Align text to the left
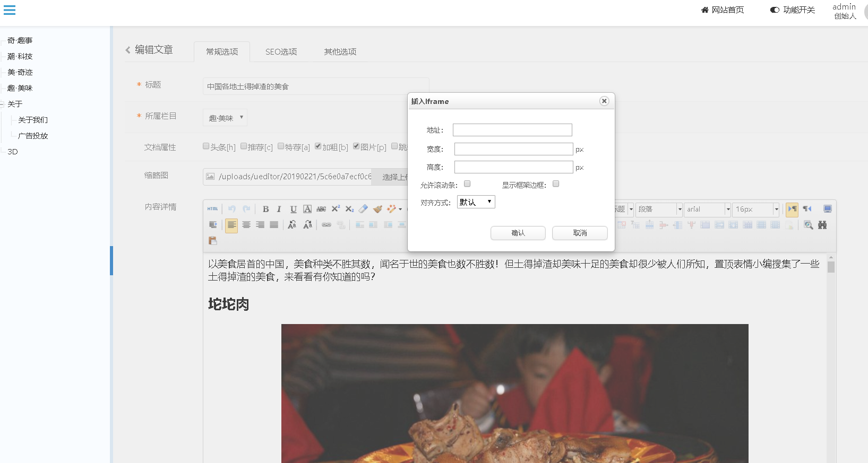868x463 pixels. pos(231,225)
